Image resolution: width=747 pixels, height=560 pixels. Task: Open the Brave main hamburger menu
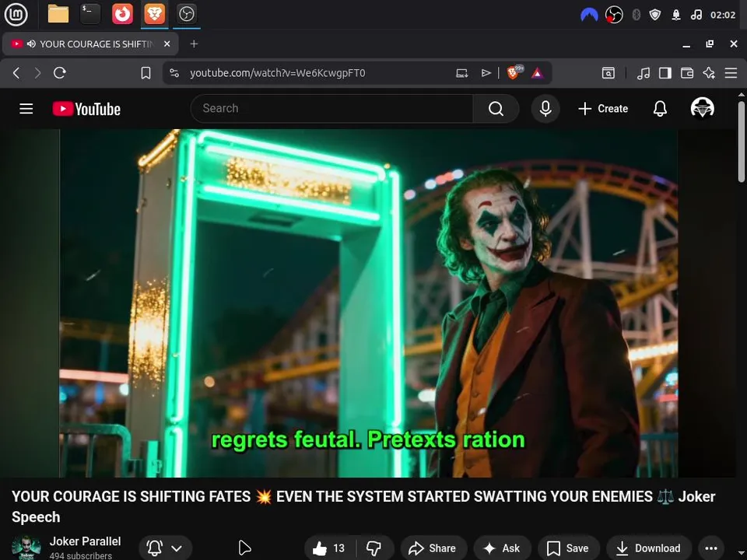731,73
